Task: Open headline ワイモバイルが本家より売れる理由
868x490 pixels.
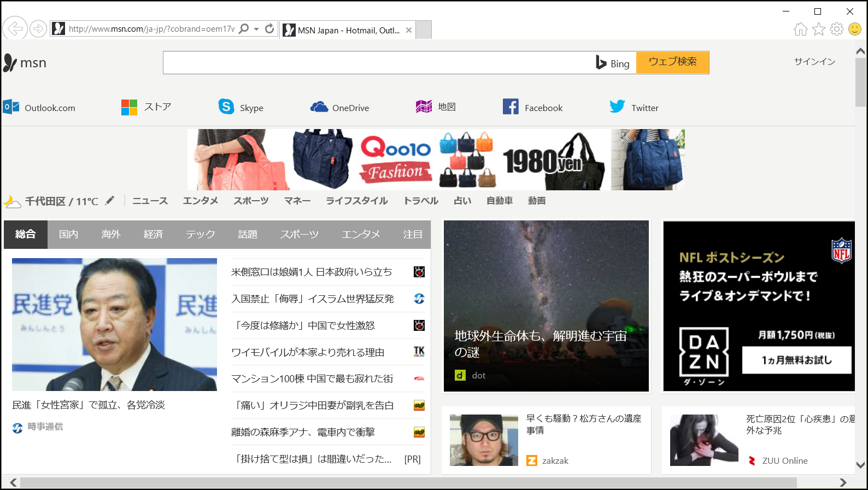Action: click(308, 352)
